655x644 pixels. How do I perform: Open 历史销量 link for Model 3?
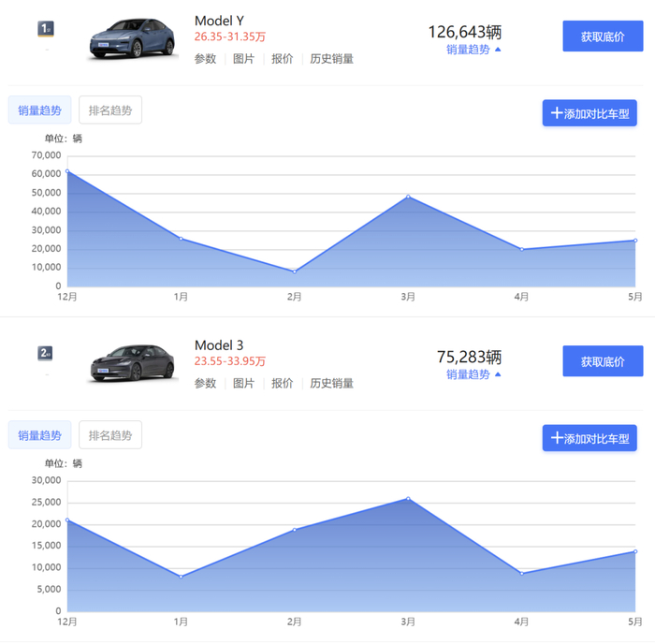[331, 383]
